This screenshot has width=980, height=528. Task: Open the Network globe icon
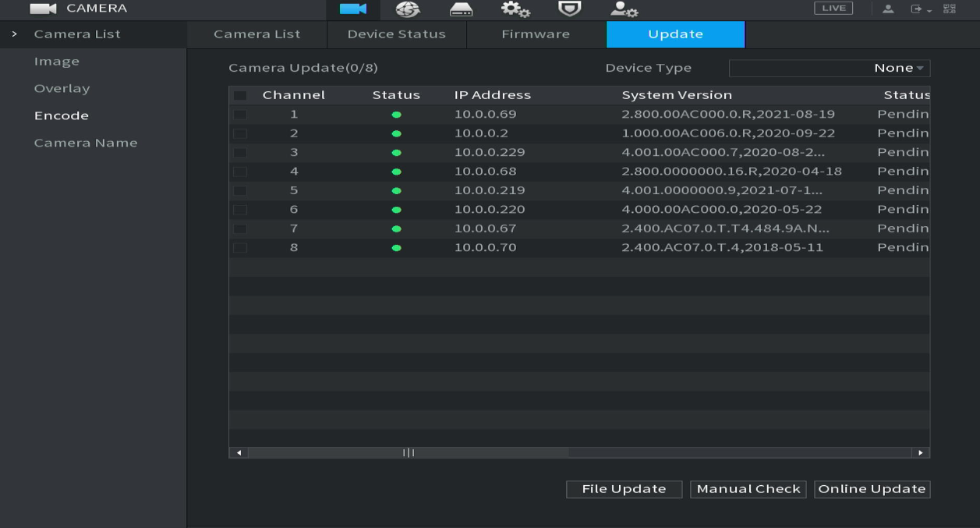pos(409,9)
